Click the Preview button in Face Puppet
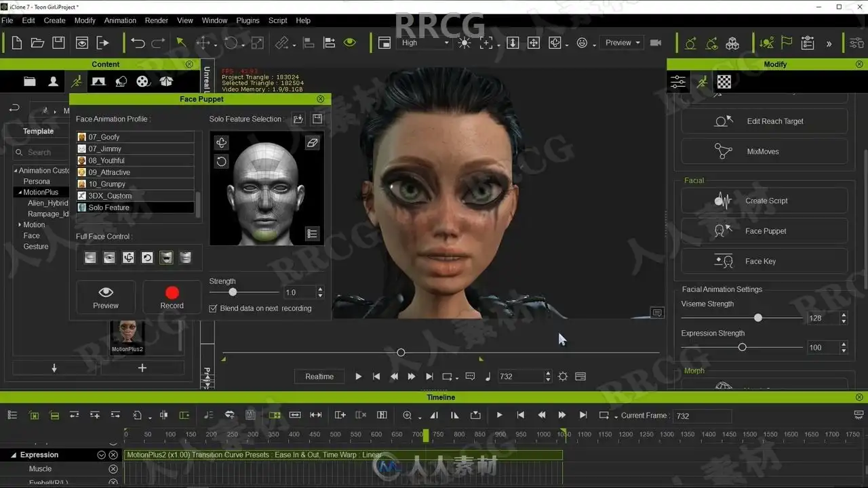The width and height of the screenshot is (868, 488). [106, 297]
